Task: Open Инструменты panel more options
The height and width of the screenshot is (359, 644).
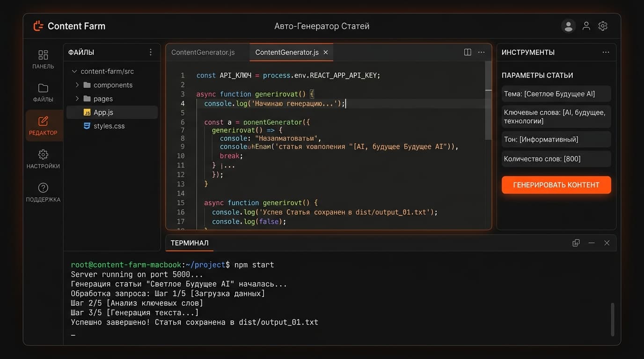Action: [x=606, y=52]
